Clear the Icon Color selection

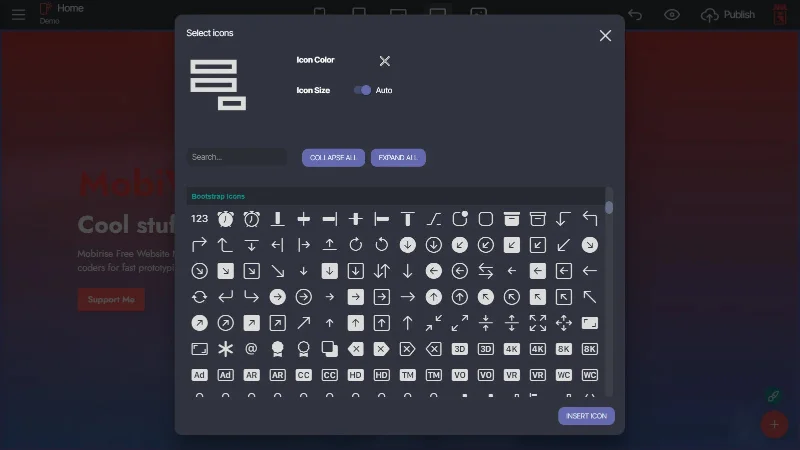385,61
